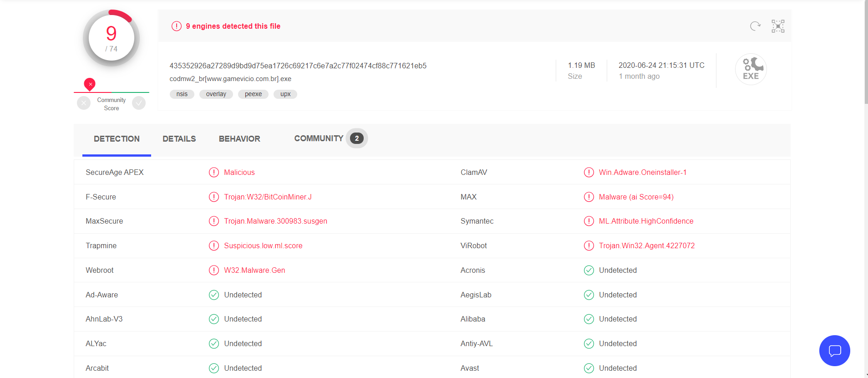Image resolution: width=868 pixels, height=378 pixels.
Task: Click the 'nsis' tag
Action: pyautogui.click(x=182, y=94)
